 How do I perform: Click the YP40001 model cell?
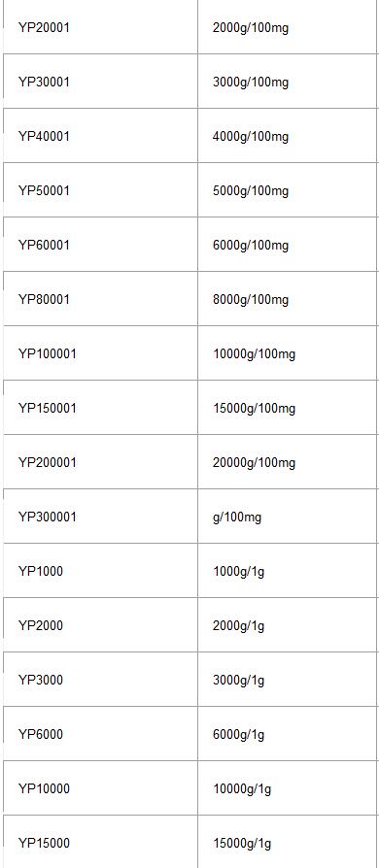(x=100, y=136)
